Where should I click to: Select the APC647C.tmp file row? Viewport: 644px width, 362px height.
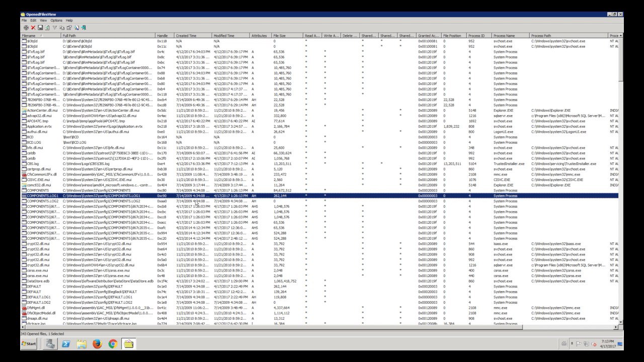point(319,121)
